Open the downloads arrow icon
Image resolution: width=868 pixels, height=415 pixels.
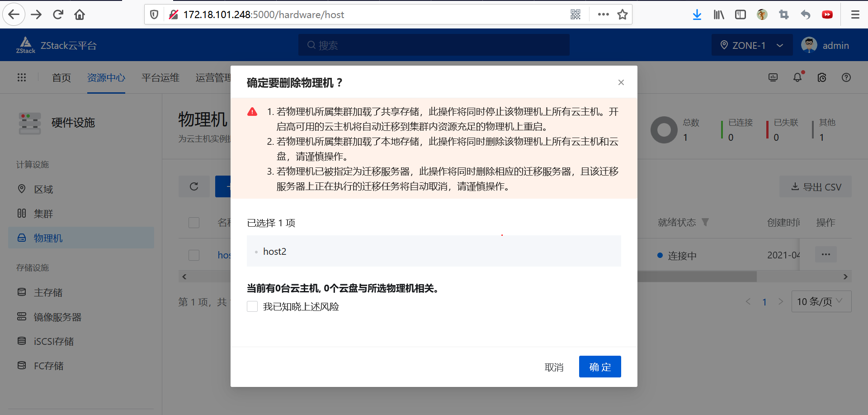point(697,14)
